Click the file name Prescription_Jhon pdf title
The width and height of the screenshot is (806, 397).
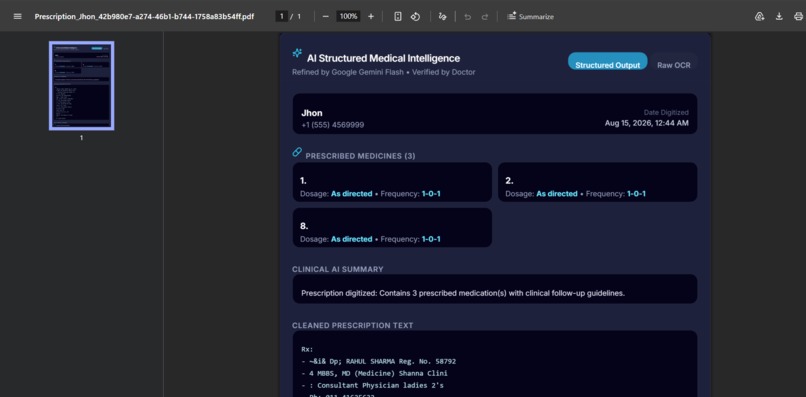pos(144,16)
